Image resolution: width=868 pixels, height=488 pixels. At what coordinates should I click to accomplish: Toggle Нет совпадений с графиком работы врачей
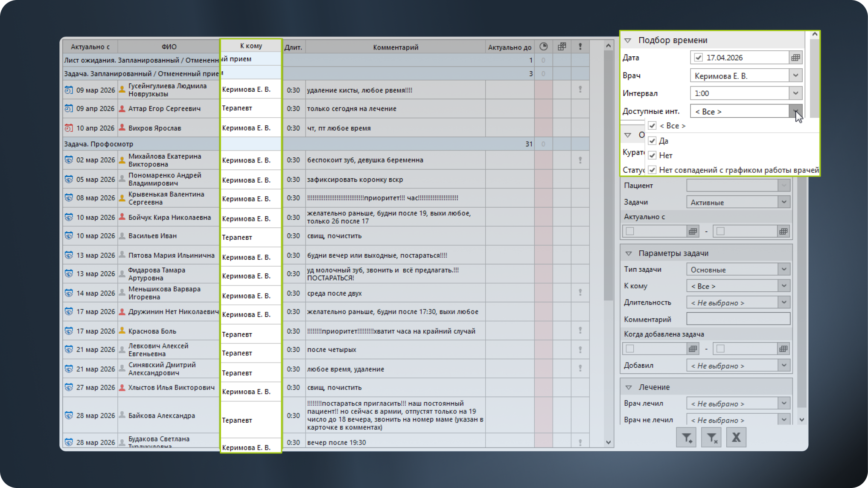pos(652,170)
